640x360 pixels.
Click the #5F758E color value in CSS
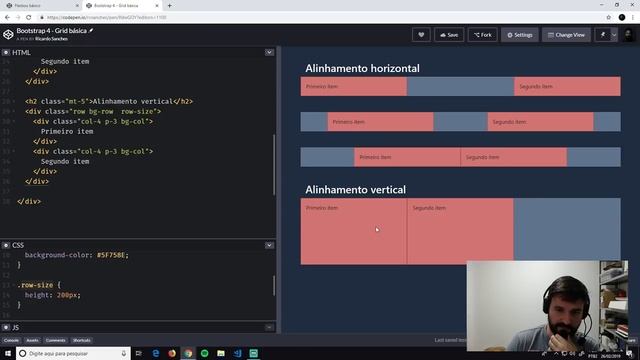coord(111,255)
